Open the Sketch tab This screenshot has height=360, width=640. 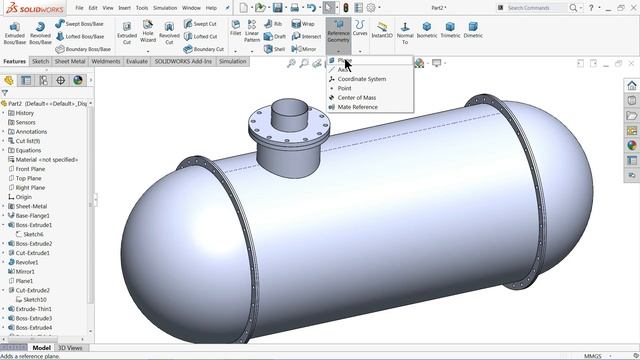click(x=40, y=61)
